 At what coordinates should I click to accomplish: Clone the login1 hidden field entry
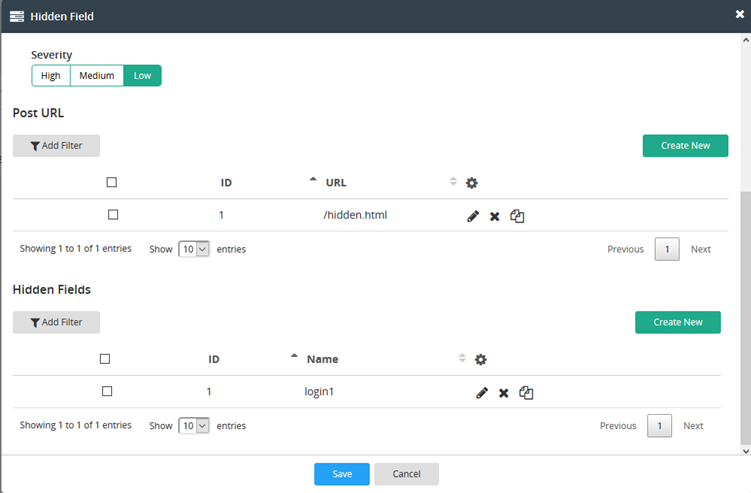click(x=526, y=393)
